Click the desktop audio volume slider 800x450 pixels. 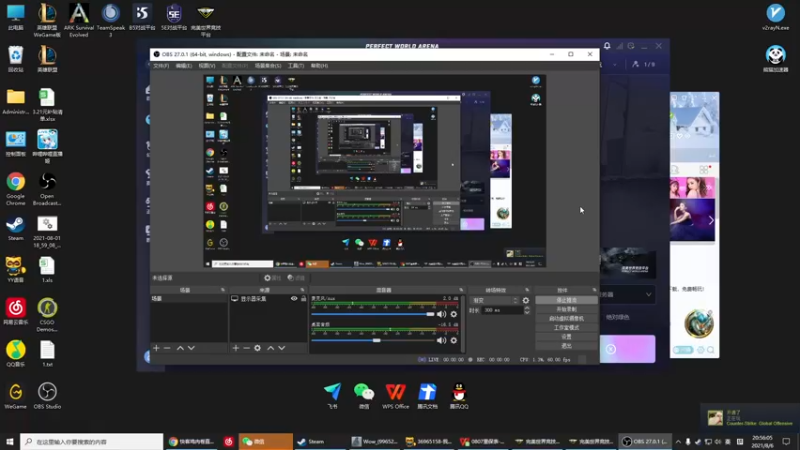[372, 340]
